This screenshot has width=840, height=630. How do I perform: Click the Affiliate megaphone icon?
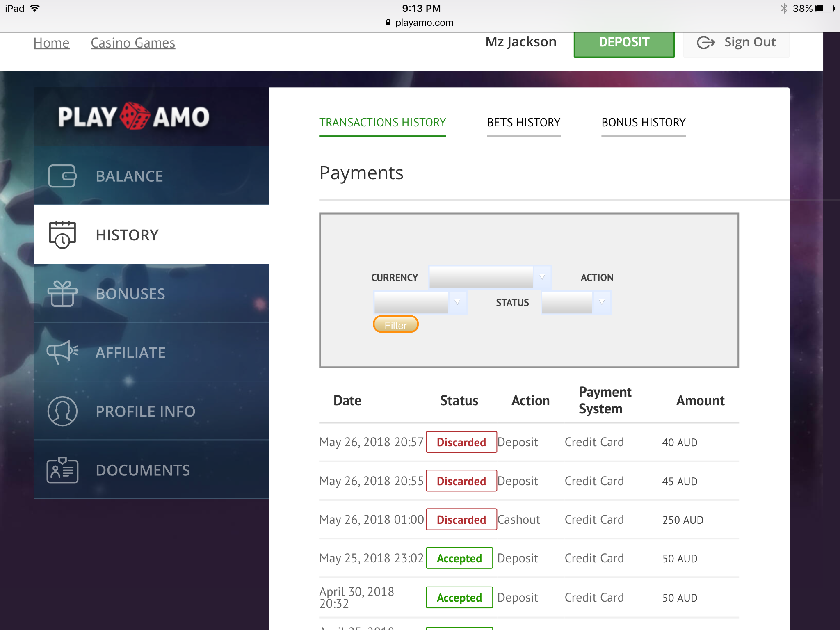[x=62, y=352]
